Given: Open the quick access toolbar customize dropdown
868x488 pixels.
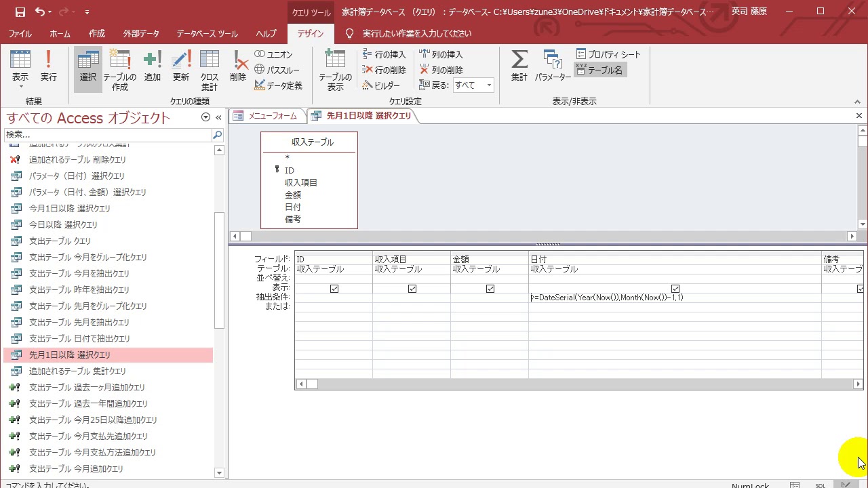Looking at the screenshot, I should (x=87, y=12).
